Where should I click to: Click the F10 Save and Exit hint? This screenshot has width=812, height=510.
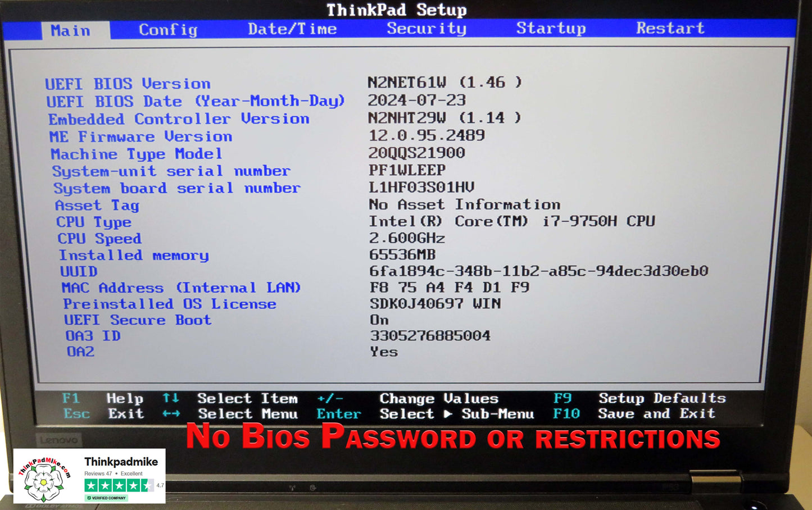point(634,413)
